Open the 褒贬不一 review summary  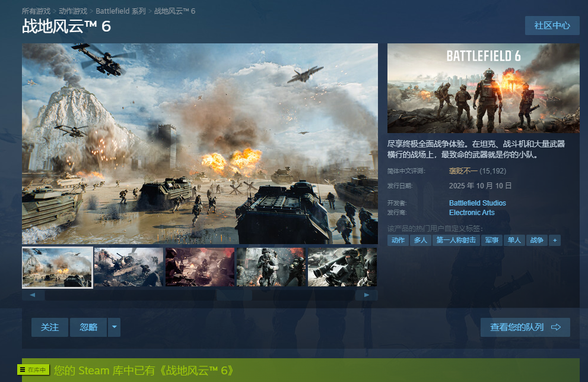tap(463, 171)
